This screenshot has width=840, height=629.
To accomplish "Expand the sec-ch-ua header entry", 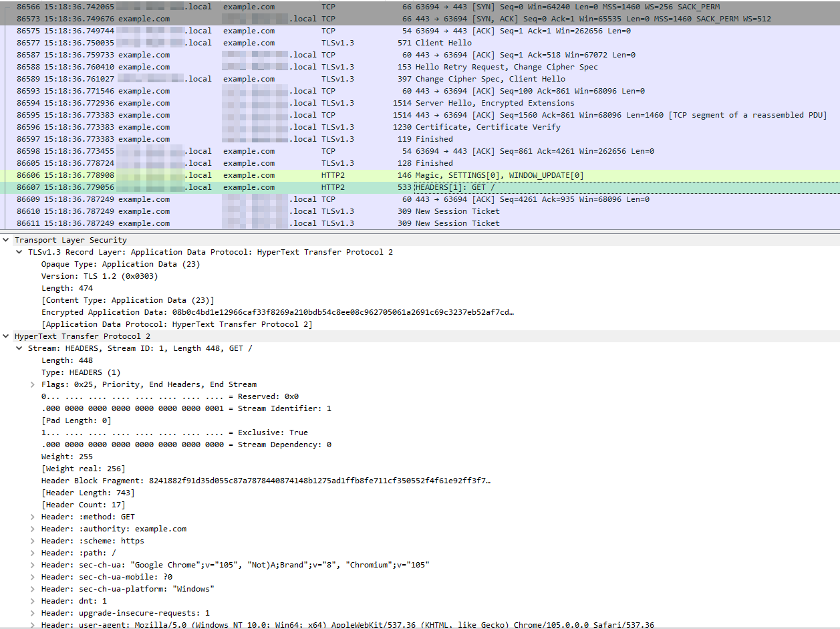I will [31, 564].
